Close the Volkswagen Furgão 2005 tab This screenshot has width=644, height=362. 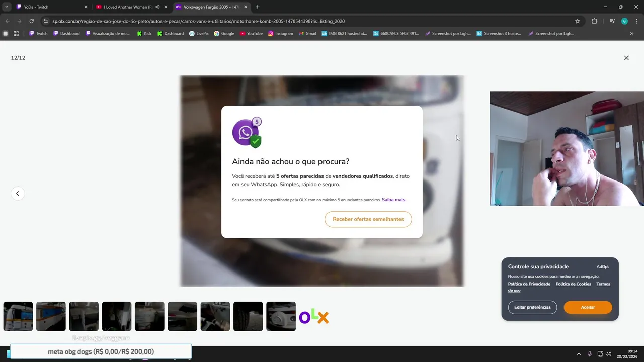[246, 7]
